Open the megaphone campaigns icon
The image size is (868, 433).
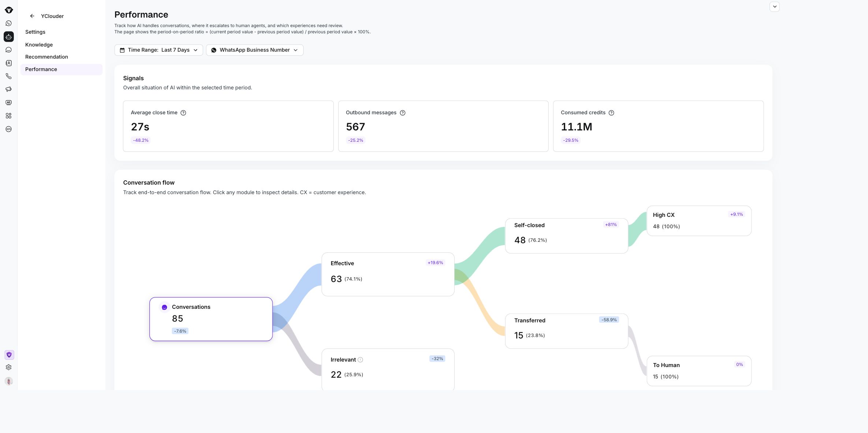point(9,89)
